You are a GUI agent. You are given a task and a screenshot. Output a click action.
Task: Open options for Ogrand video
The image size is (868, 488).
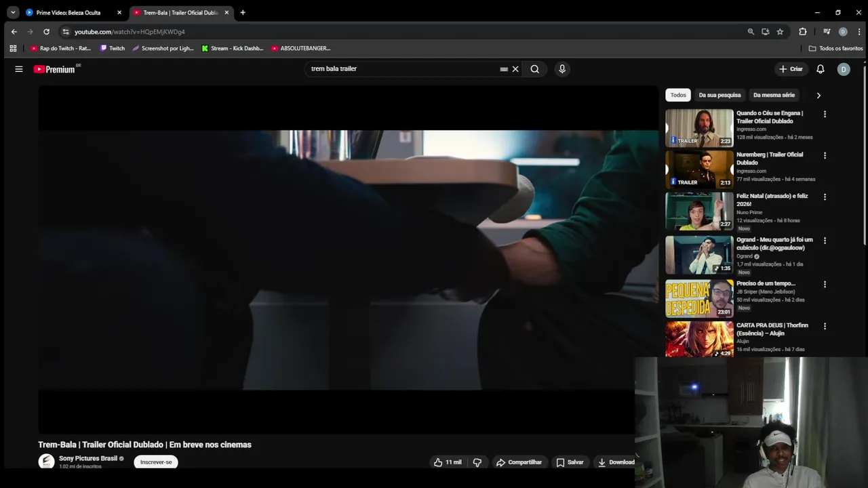(825, 241)
